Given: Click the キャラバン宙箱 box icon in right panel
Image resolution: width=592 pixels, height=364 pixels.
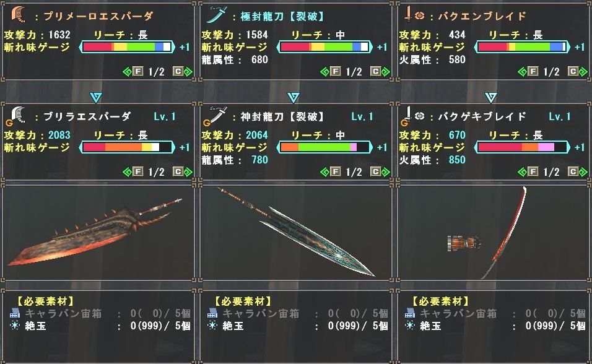Looking at the screenshot, I should (x=410, y=313).
